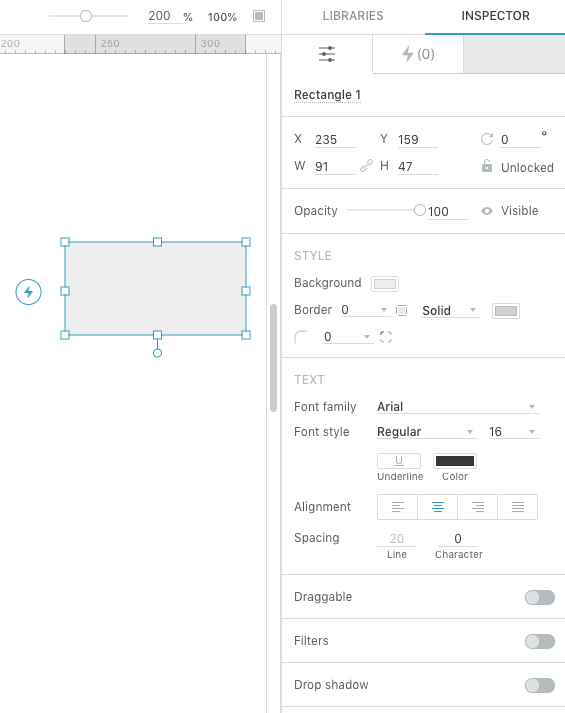This screenshot has width=565, height=713.
Task: Toggle the Visible eye icon
Action: (487, 211)
